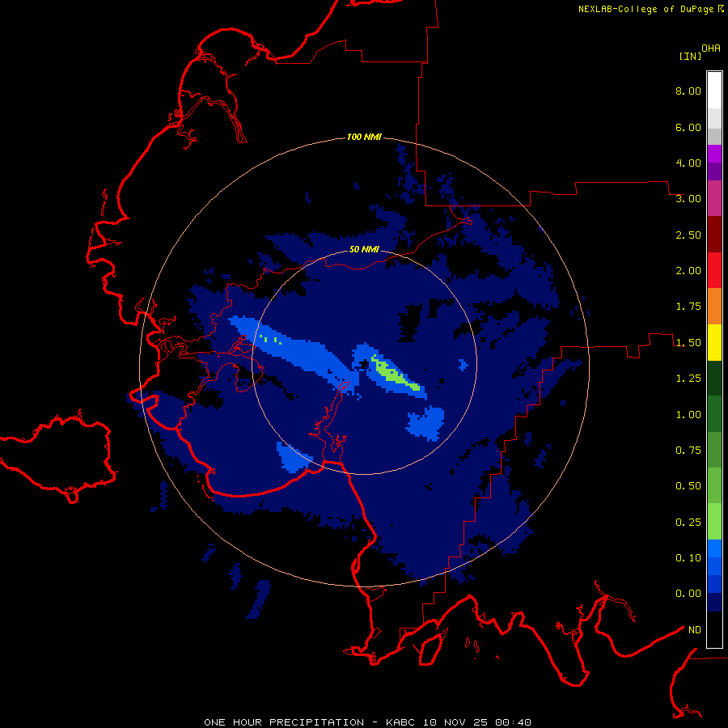Click the 0.10 legend value
This screenshot has width=728, height=728.
[x=688, y=558]
